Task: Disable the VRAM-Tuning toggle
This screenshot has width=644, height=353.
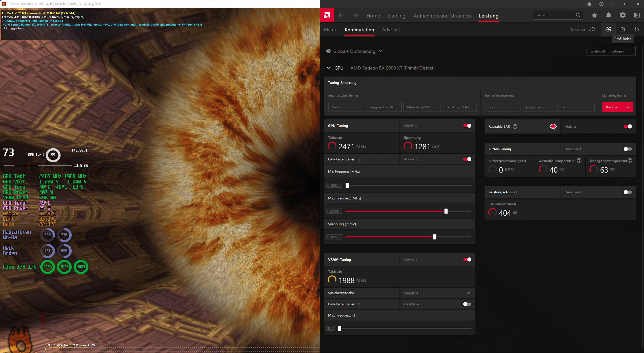Action: (467, 259)
